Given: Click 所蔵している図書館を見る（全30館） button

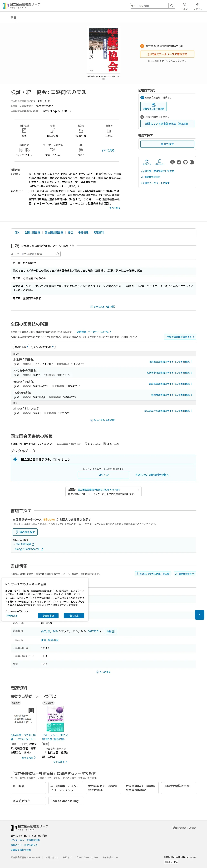Looking at the screenshot, I should 167,124.
